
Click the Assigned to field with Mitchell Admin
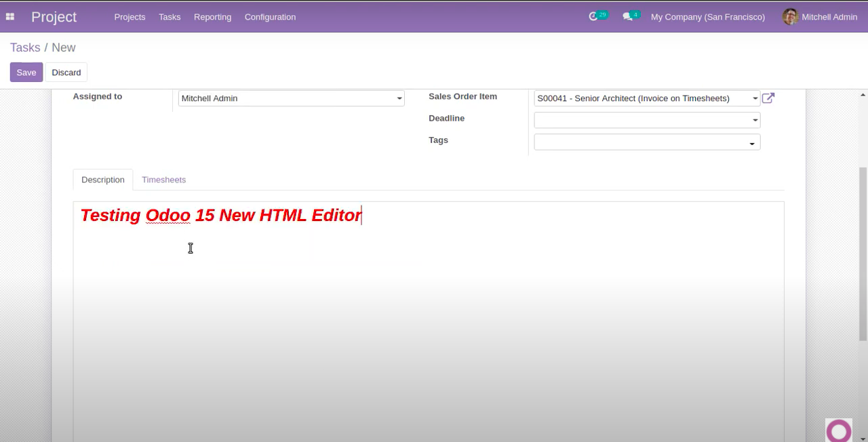(292, 98)
